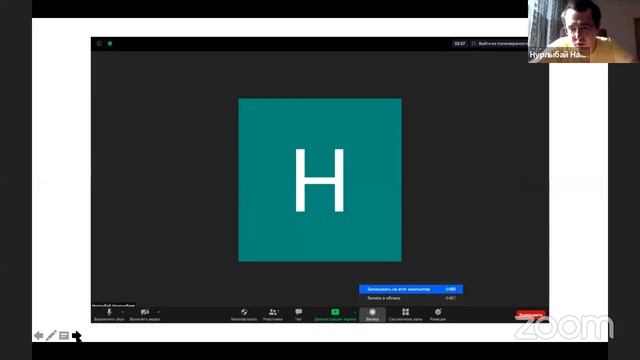The height and width of the screenshot is (360, 640).
Task: Click the speaker webcam thumbnail
Action: coord(584,31)
